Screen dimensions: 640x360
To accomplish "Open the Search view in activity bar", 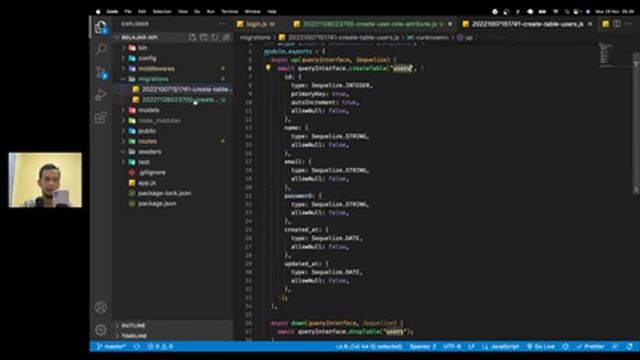I will (x=101, y=49).
